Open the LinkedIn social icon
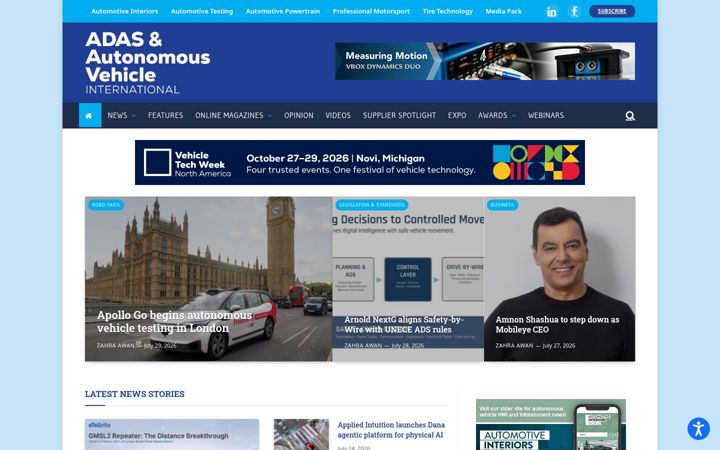This screenshot has width=720, height=450. [x=551, y=11]
